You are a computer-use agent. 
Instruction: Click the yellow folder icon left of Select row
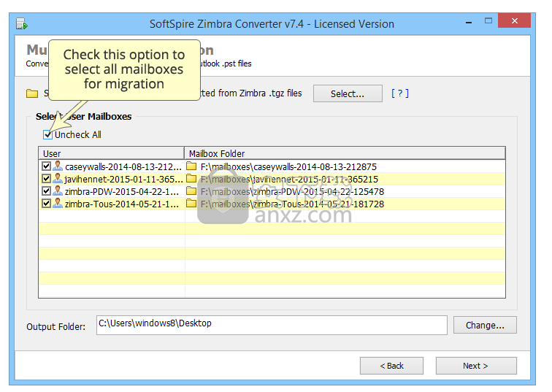(x=32, y=93)
